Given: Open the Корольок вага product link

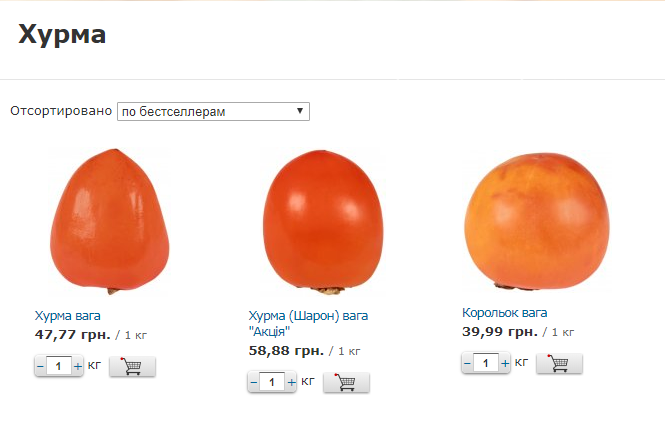Looking at the screenshot, I should [505, 313].
